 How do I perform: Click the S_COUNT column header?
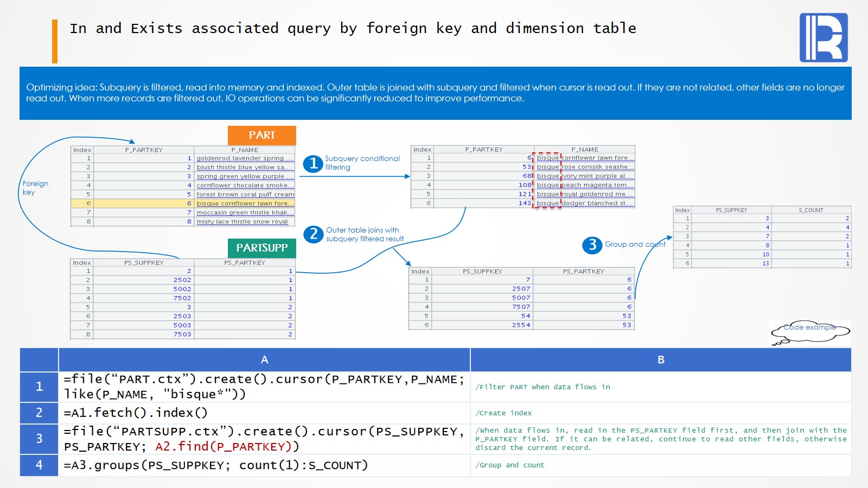pos(810,210)
